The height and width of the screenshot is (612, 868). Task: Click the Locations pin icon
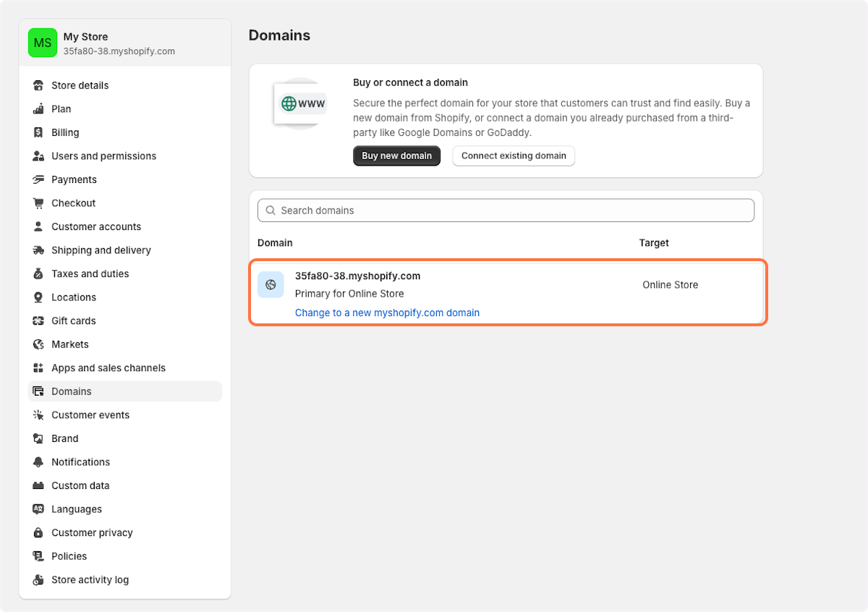click(x=38, y=297)
